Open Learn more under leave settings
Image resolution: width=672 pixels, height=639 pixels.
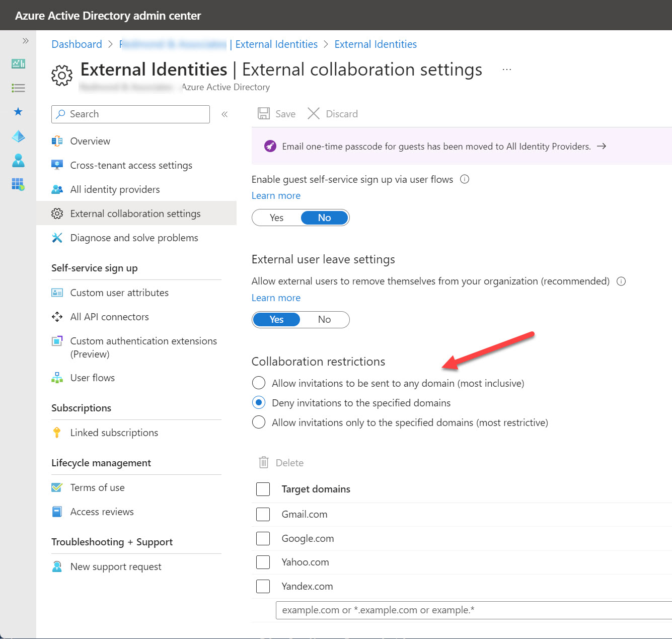276,298
